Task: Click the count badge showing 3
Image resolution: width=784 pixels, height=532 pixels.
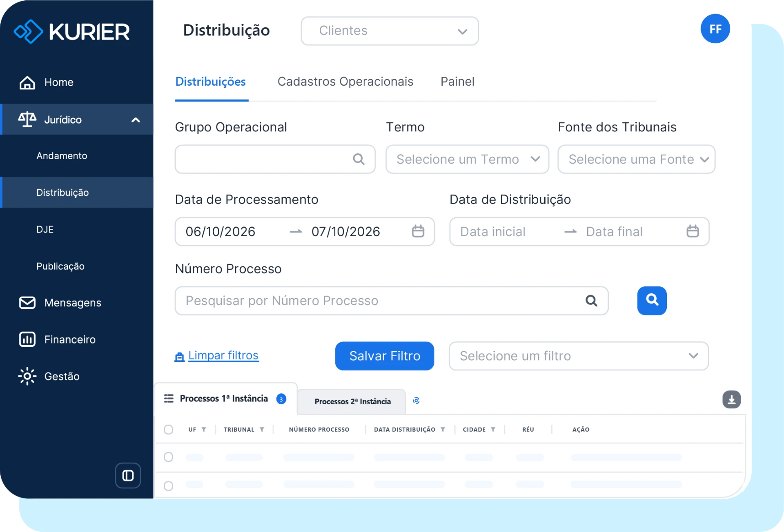Action: tap(281, 399)
